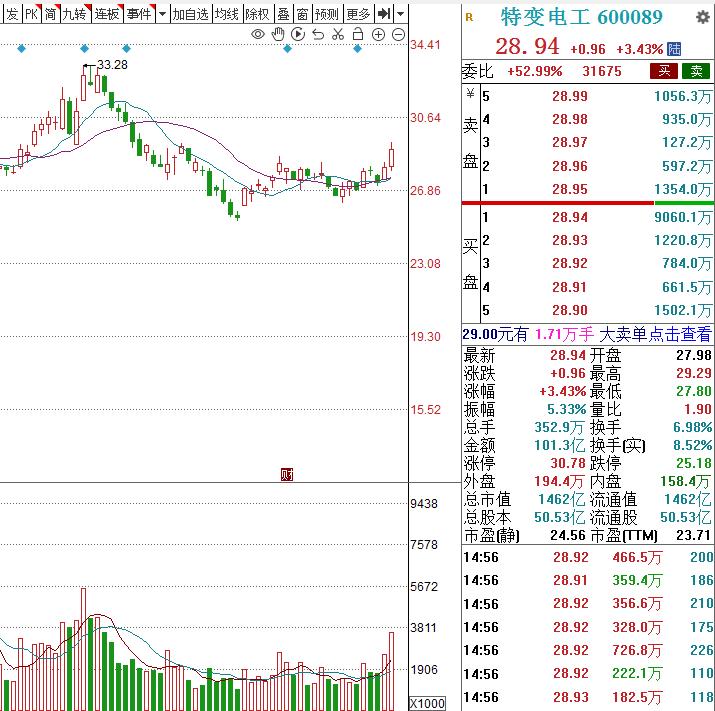Click the 委比 value +52.99%

click(x=535, y=71)
